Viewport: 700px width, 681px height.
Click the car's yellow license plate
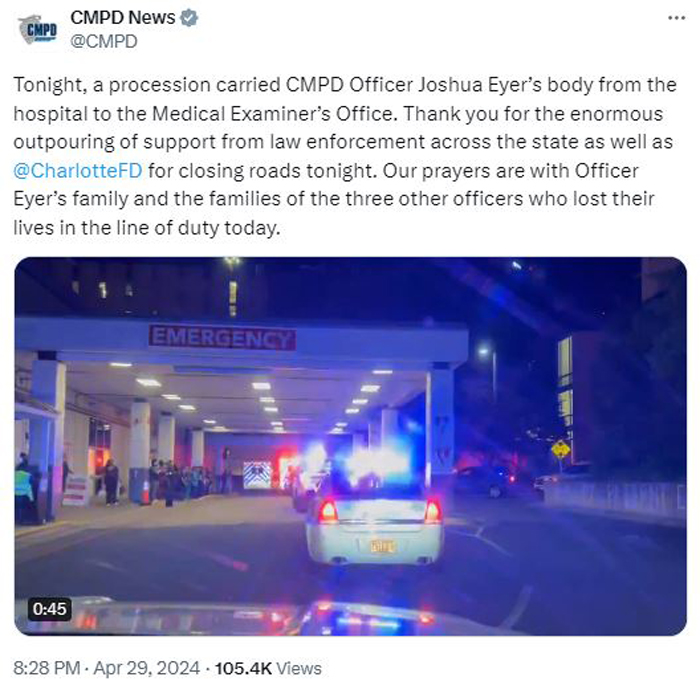click(x=382, y=546)
